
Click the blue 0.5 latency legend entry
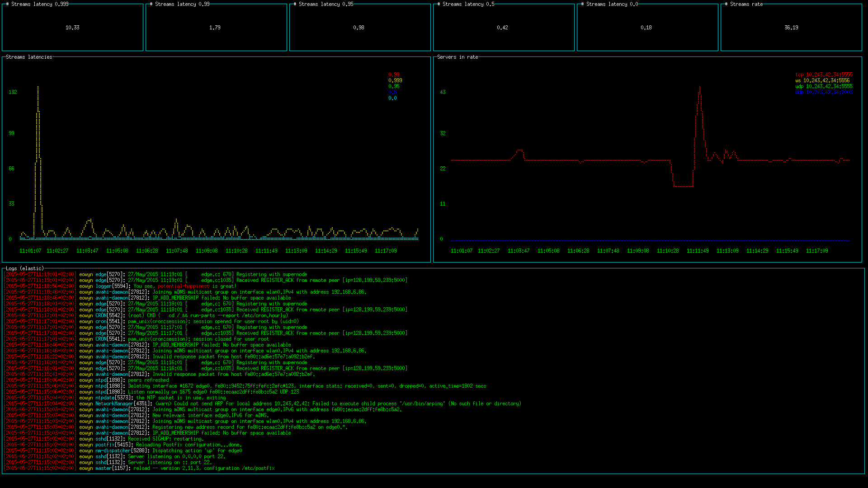[x=392, y=92]
